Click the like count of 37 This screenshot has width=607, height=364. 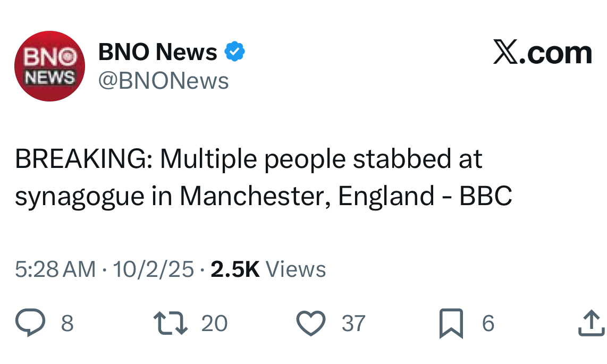coord(353,324)
